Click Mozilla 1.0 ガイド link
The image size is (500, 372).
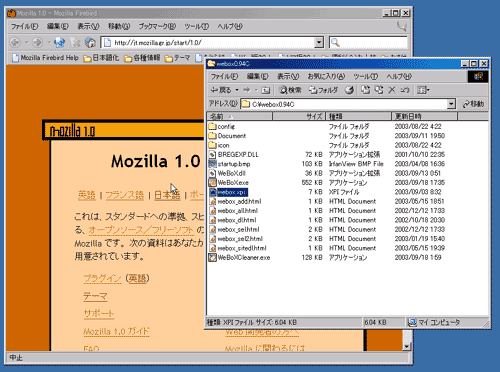(116, 331)
